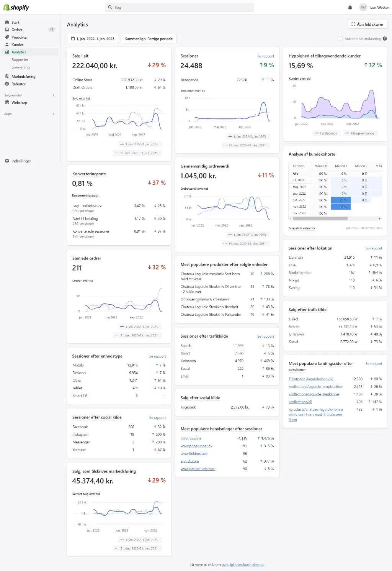Click the cohort table horizontal scrollbar
The image size is (392, 571).
pyautogui.click(x=320, y=218)
